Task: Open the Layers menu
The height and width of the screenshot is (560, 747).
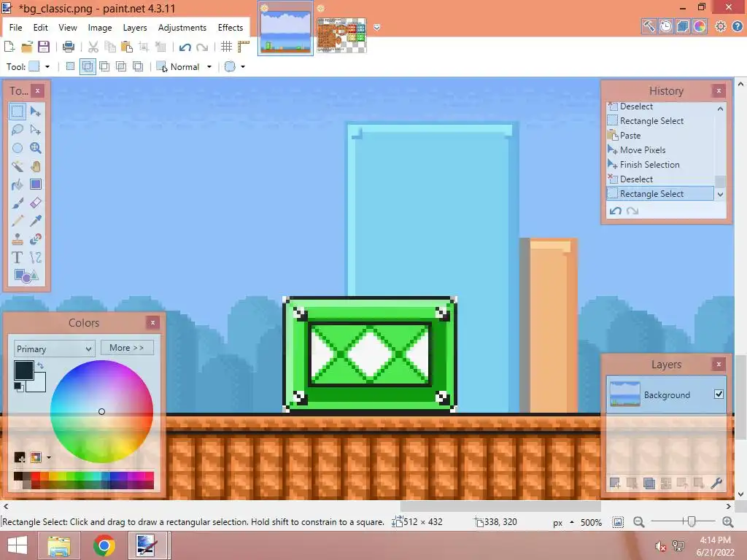Action: 135,28
